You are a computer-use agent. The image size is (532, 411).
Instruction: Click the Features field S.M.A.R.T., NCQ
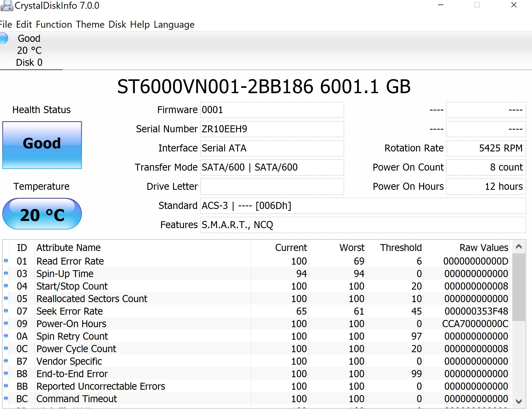(x=363, y=225)
